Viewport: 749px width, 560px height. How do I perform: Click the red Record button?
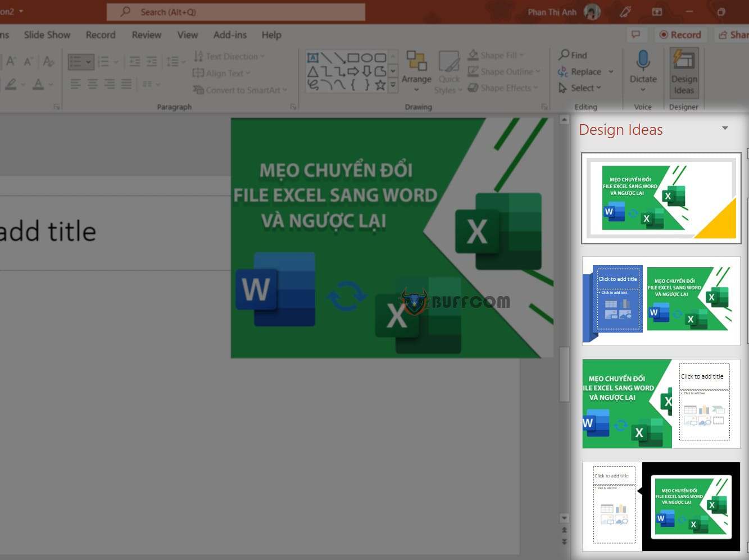(x=680, y=35)
